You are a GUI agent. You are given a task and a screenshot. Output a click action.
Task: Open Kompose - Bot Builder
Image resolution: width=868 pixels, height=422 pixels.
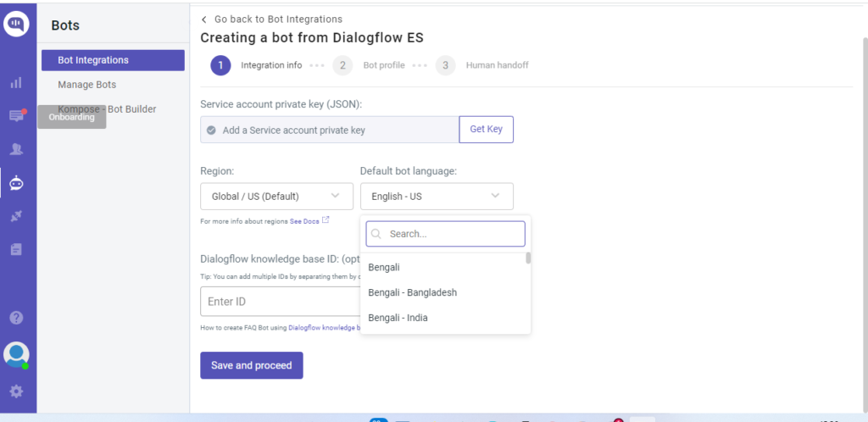click(x=107, y=109)
